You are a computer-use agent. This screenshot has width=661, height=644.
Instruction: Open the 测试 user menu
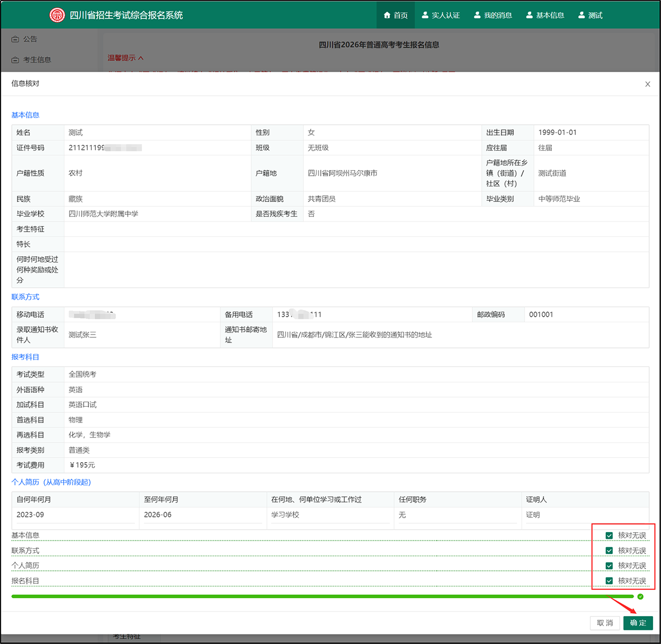(x=590, y=15)
